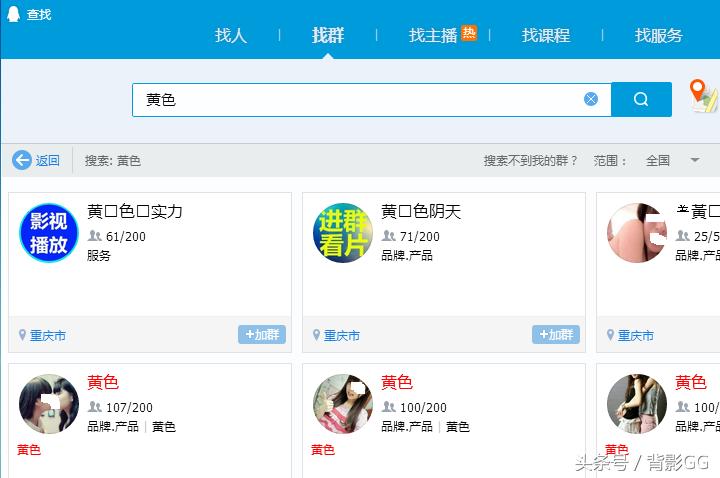The image size is (720, 478).
Task: Go to 找课程 tab
Action: pyautogui.click(x=546, y=35)
